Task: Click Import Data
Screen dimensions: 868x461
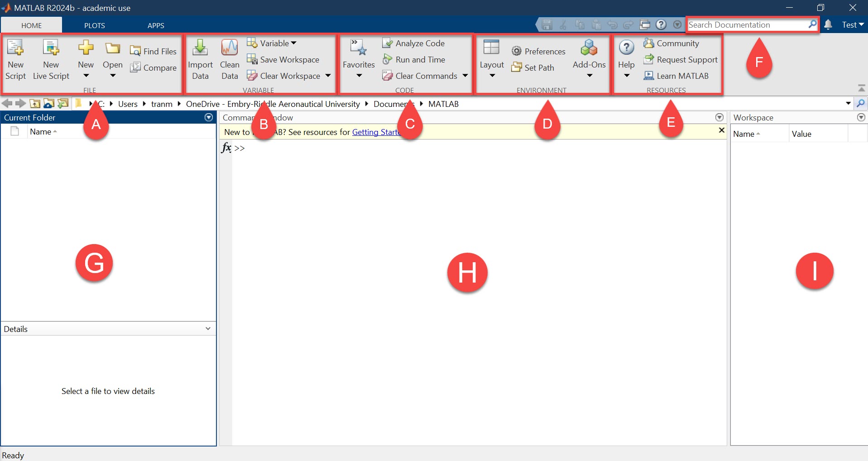Action: click(x=200, y=60)
